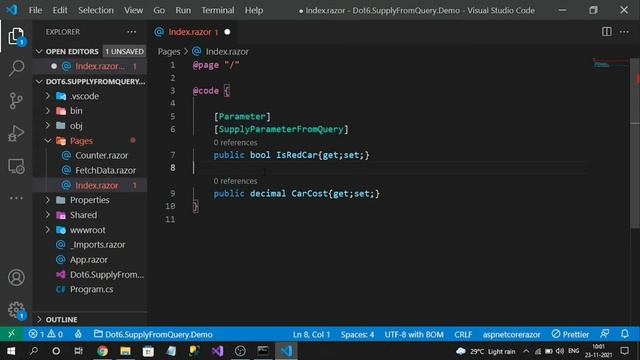
Task: Change indentation via Spaces: 4
Action: (x=357, y=334)
